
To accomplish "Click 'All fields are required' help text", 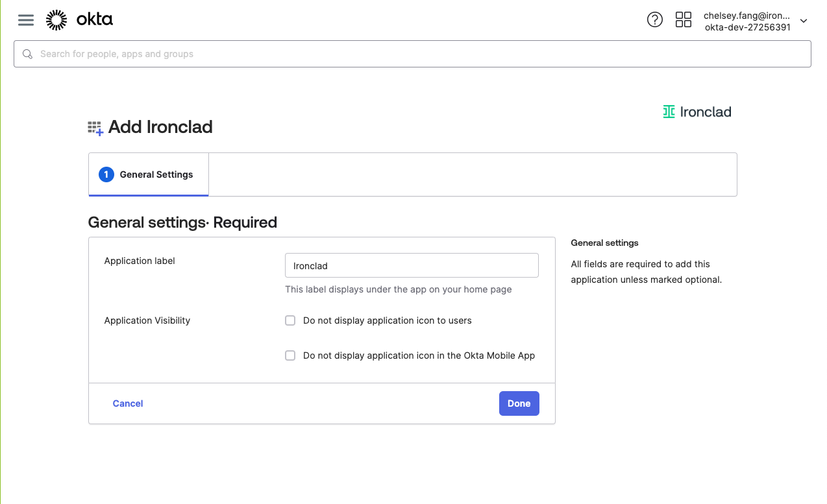I will [647, 272].
